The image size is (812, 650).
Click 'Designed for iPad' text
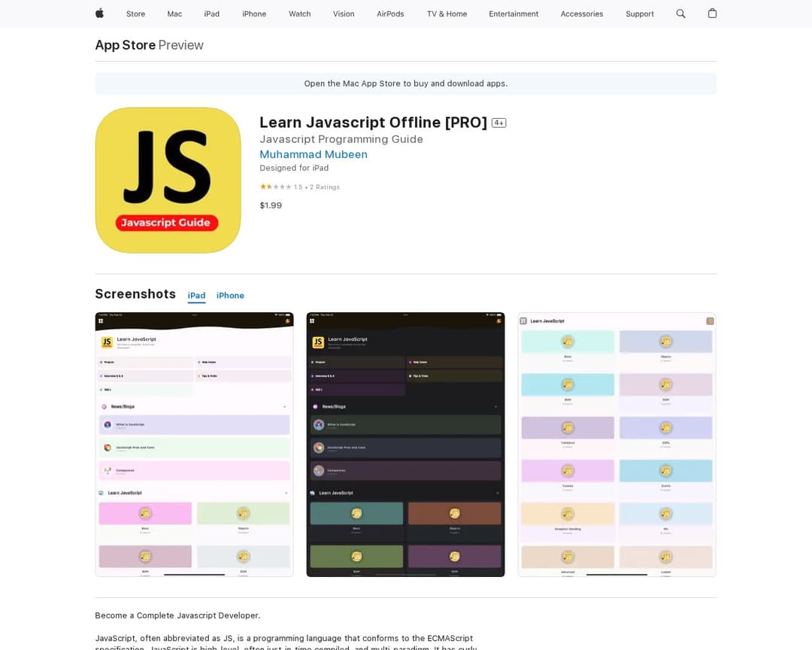[294, 168]
